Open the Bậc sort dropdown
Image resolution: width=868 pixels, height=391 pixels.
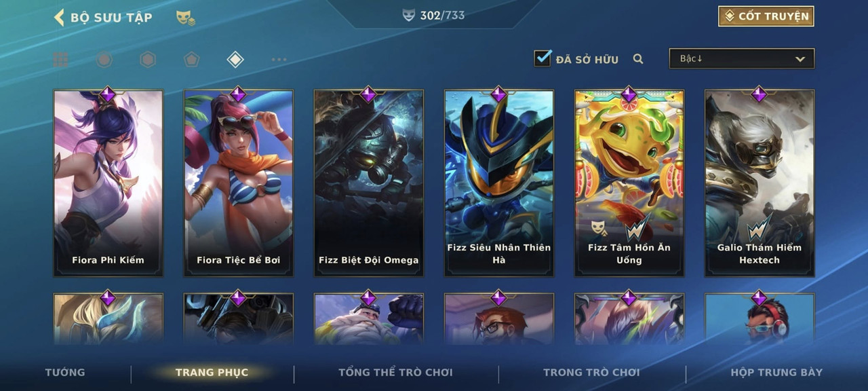point(742,58)
